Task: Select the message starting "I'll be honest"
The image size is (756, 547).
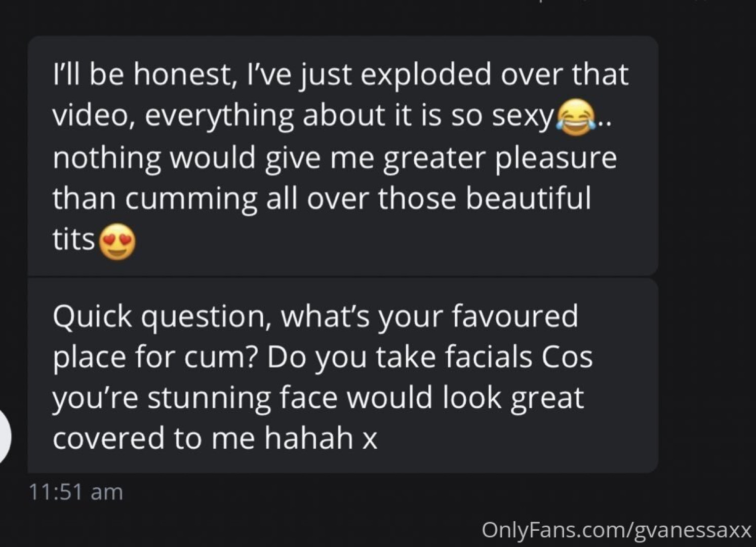Action: (342, 156)
